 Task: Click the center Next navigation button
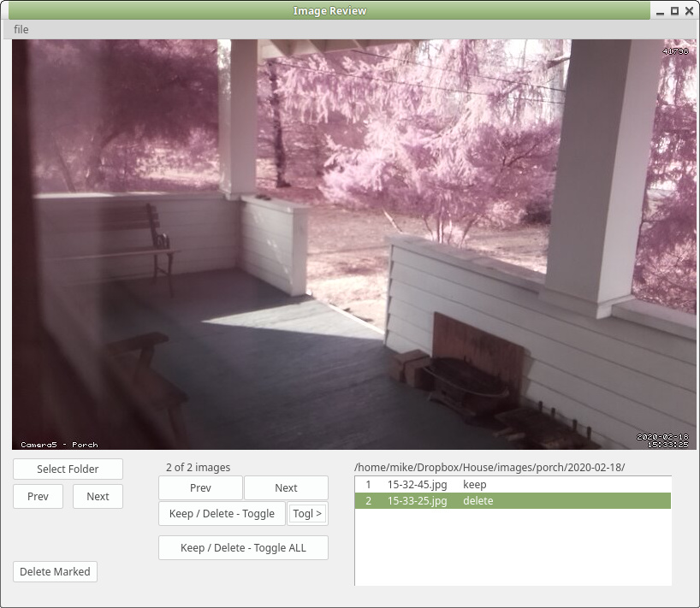point(286,487)
